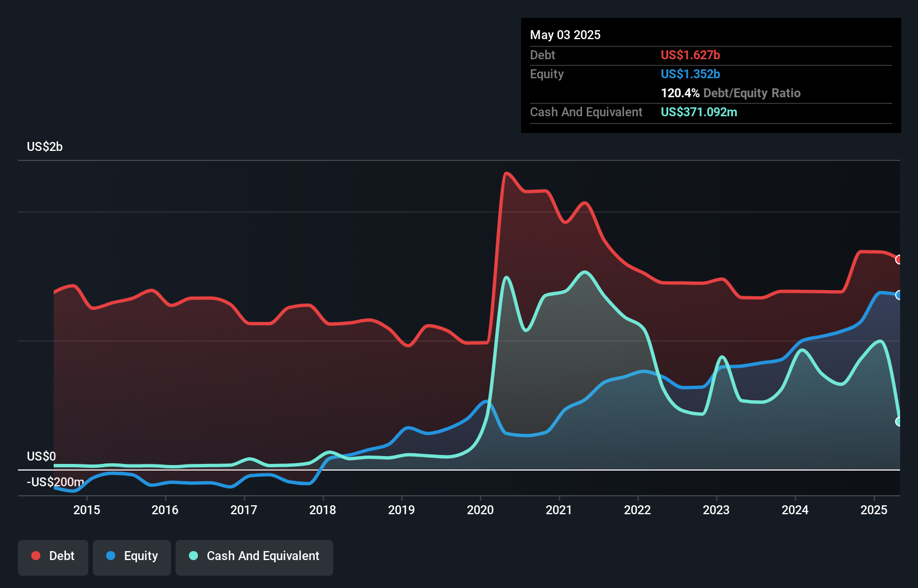Click the May 03 2025 tooltip date
The width and height of the screenshot is (918, 588).
point(565,35)
